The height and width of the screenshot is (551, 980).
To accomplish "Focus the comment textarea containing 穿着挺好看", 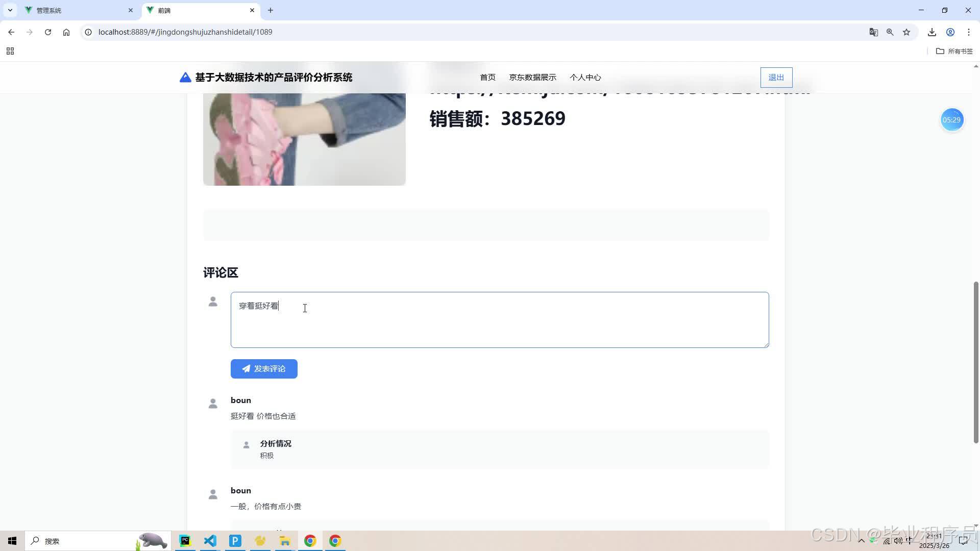I will click(x=500, y=320).
